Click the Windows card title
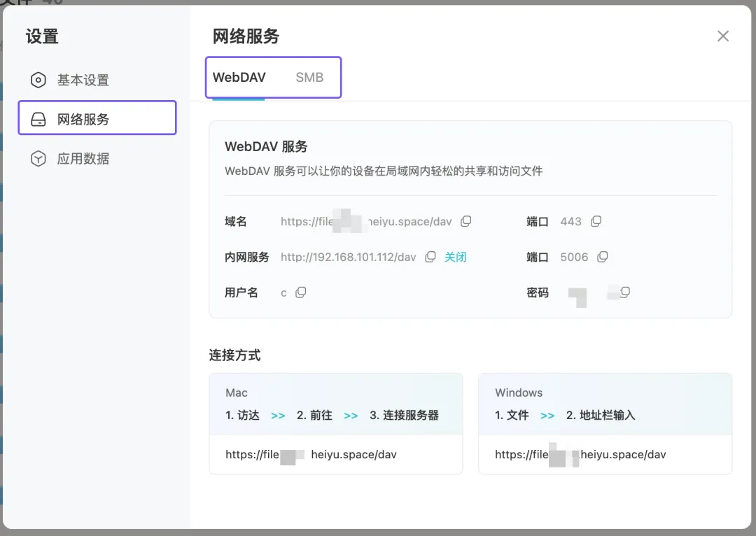The height and width of the screenshot is (536, 756). click(x=519, y=393)
